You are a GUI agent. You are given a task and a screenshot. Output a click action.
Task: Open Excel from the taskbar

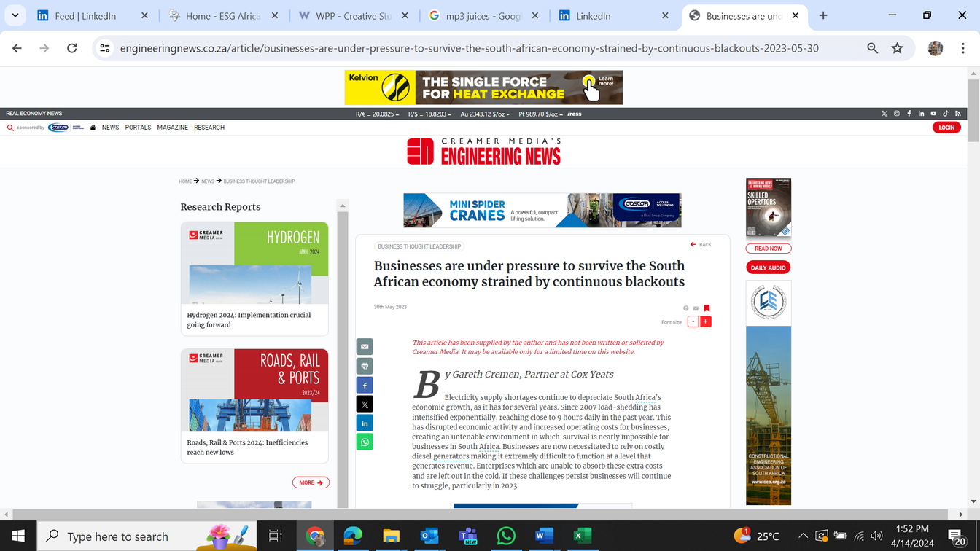[581, 536]
